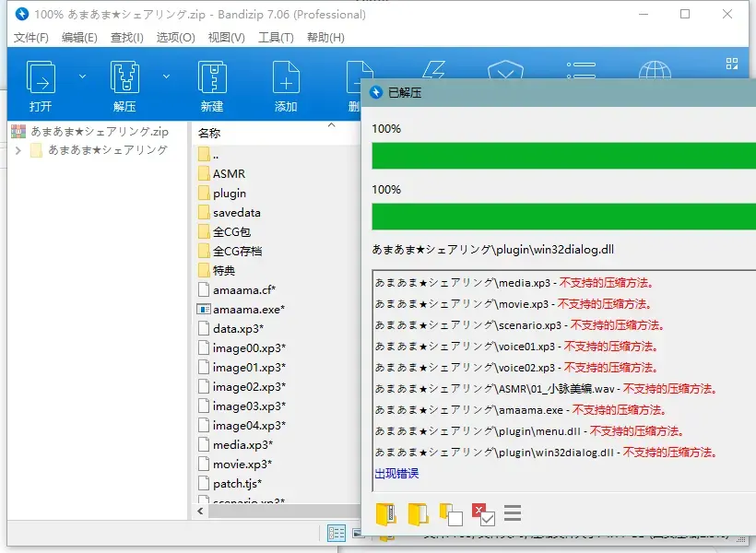Click the voice01.xp3 error log line
The image size is (756, 553).
516,347
